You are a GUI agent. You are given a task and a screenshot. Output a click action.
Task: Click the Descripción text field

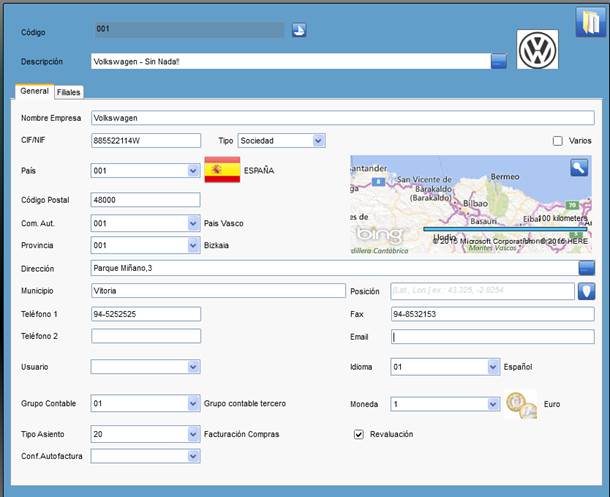coord(291,61)
